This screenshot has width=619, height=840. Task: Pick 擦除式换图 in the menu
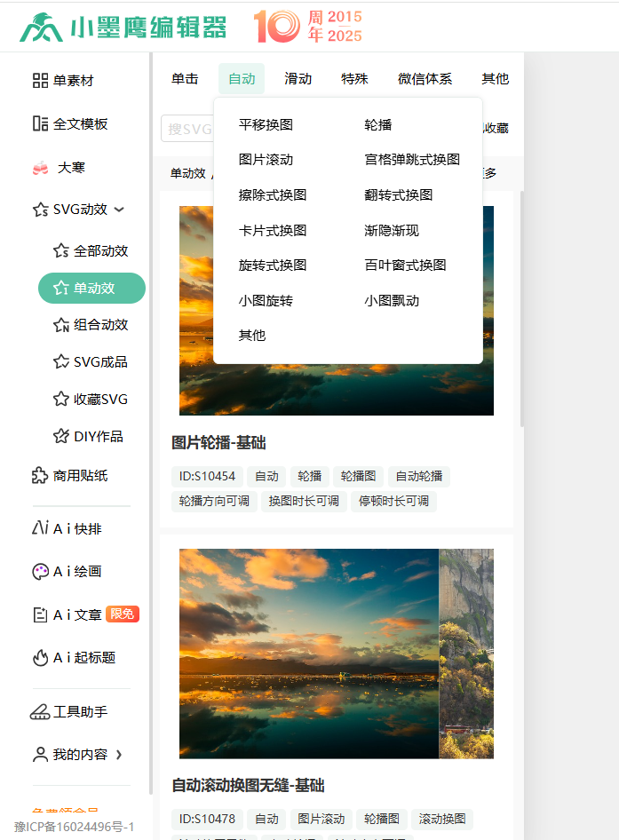(x=273, y=195)
